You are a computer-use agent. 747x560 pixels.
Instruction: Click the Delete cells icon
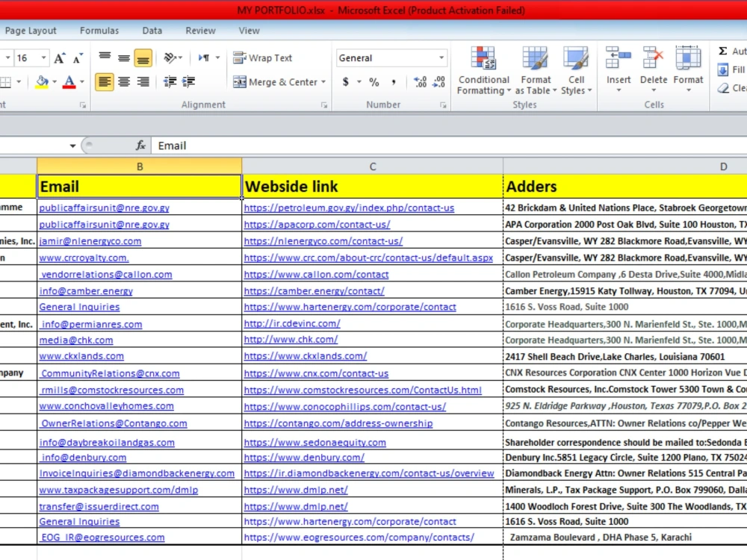(653, 58)
